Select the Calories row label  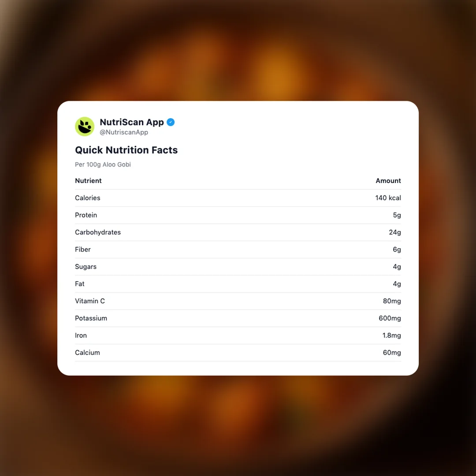87,198
